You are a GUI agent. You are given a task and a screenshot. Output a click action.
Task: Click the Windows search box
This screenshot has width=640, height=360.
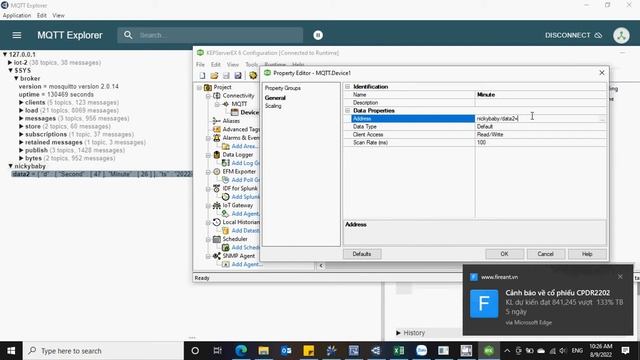[104, 351]
